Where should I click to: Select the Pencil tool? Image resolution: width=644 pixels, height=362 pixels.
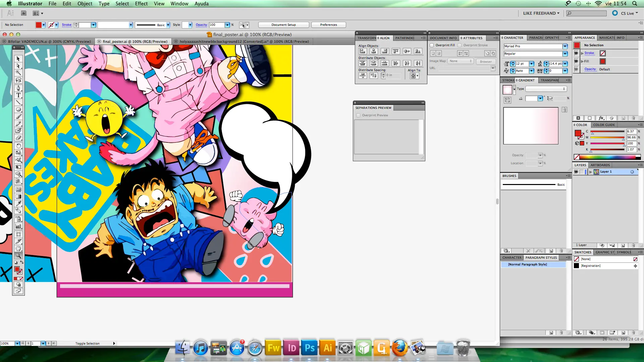tap(18, 124)
